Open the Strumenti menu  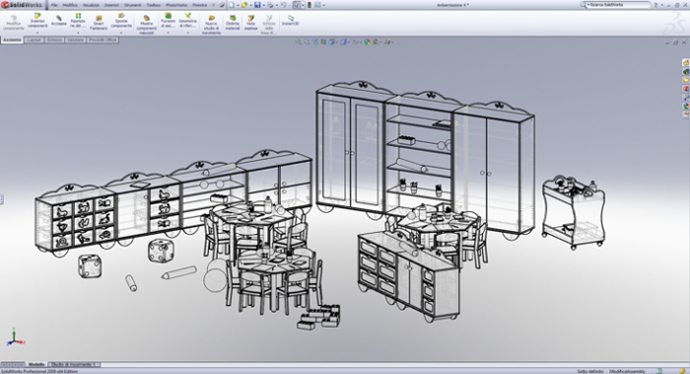point(132,5)
